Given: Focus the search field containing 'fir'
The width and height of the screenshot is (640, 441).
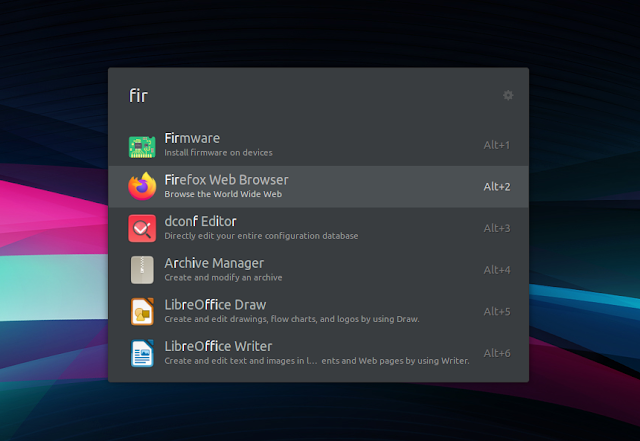Looking at the screenshot, I should (x=310, y=96).
